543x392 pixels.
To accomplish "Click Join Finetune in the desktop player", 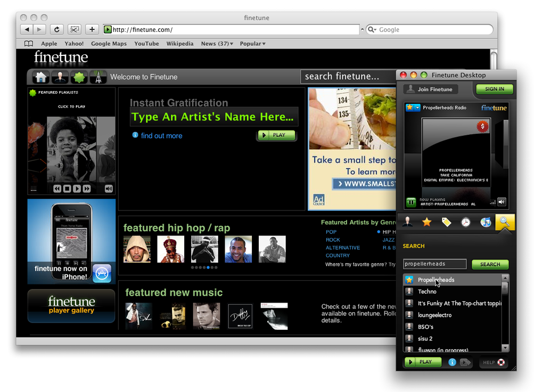I will click(431, 89).
